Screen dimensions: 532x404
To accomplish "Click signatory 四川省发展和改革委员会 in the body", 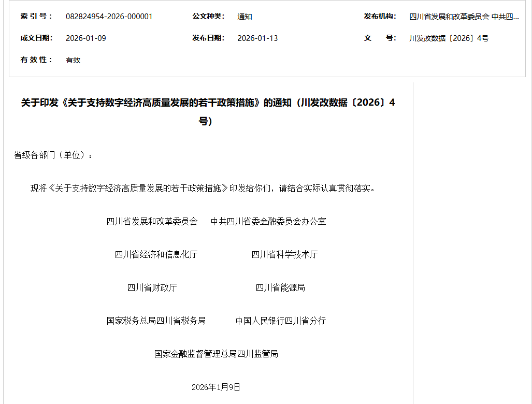I will point(152,221).
